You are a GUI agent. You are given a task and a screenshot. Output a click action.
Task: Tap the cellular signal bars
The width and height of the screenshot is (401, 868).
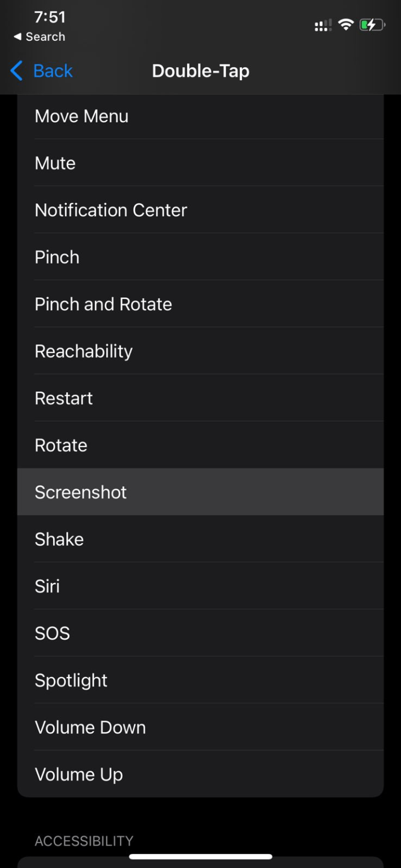tap(323, 25)
